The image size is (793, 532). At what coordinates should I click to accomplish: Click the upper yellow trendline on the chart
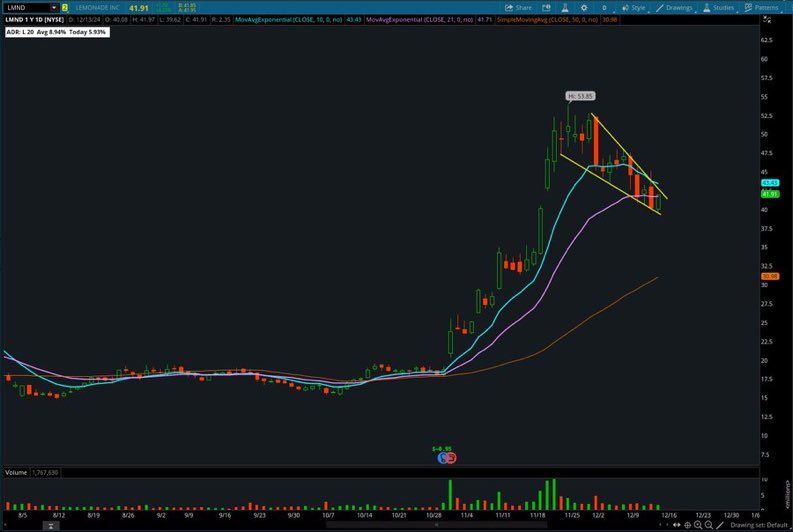pos(630,156)
